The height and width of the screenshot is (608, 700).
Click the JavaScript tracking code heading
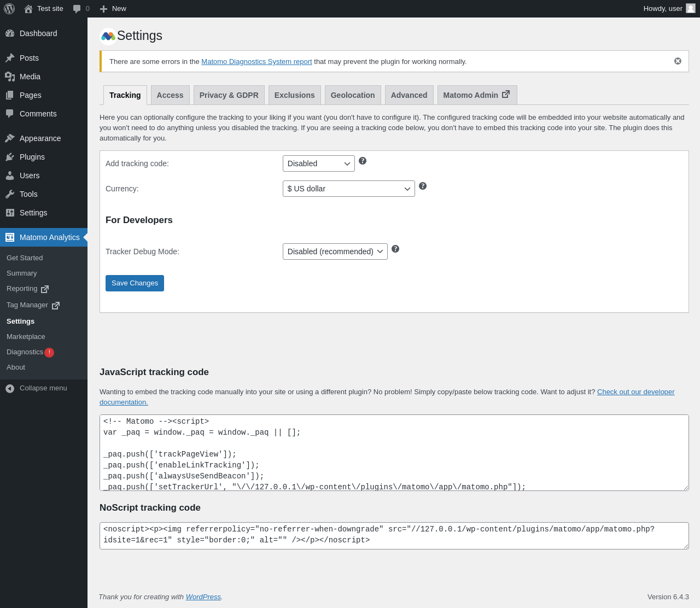(154, 372)
